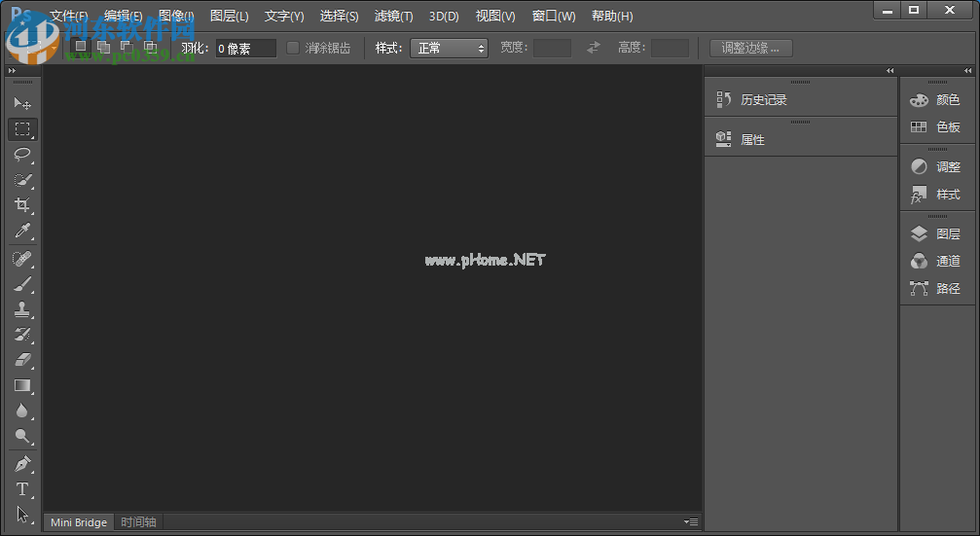Open the File (文件) menu

pos(69,17)
